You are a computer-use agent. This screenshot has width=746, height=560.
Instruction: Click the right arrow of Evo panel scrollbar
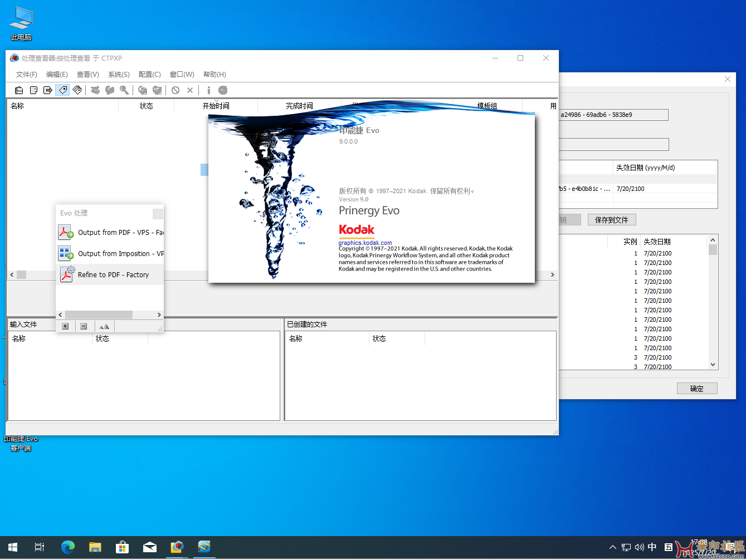tap(159, 315)
